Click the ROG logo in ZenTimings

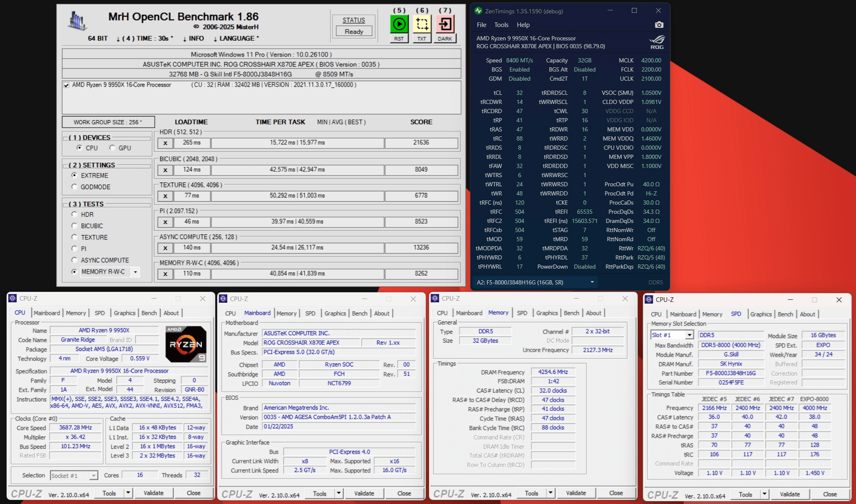(x=657, y=42)
